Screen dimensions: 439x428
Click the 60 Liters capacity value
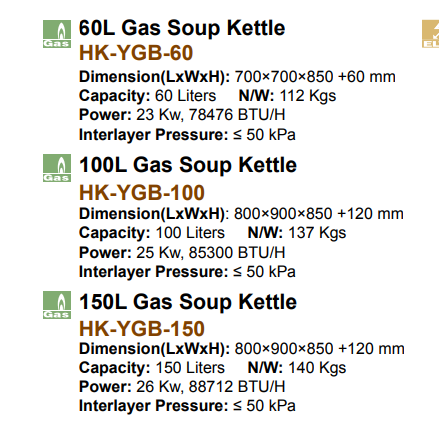186,96
